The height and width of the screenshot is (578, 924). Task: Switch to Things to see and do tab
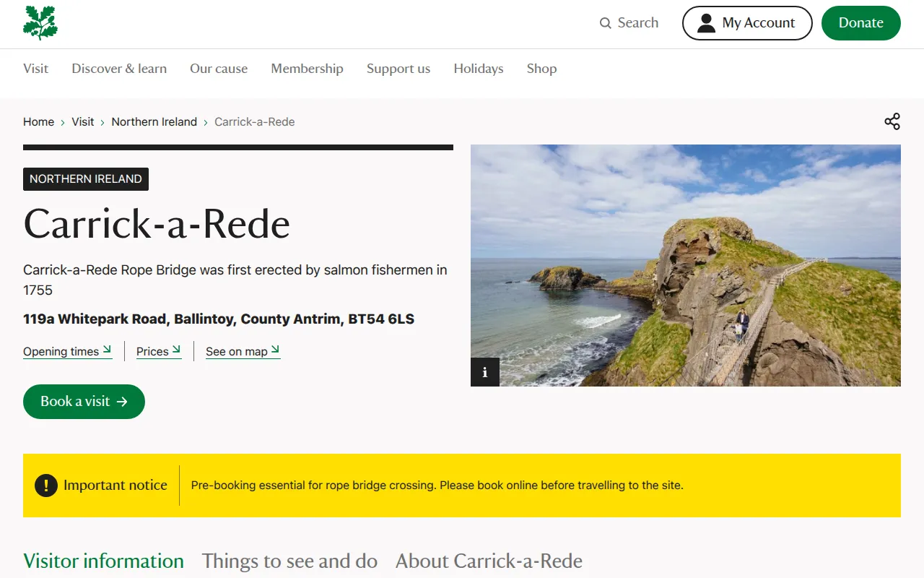pyautogui.click(x=289, y=561)
